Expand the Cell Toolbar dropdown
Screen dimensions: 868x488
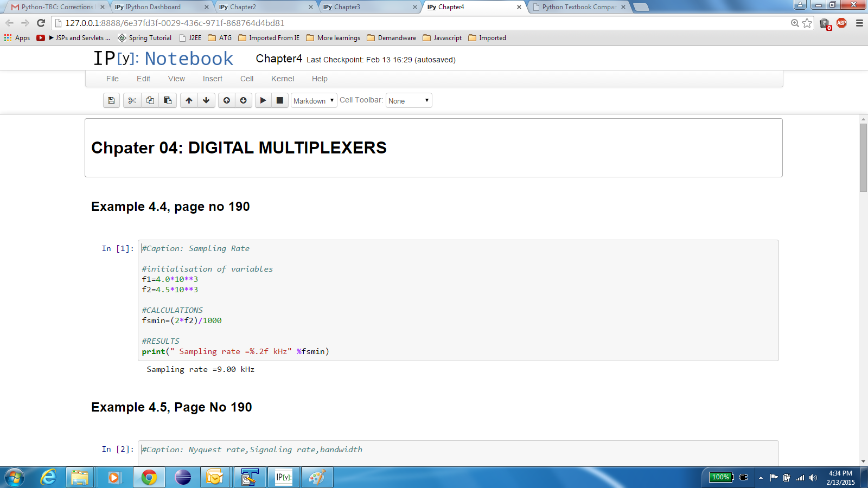tap(409, 101)
